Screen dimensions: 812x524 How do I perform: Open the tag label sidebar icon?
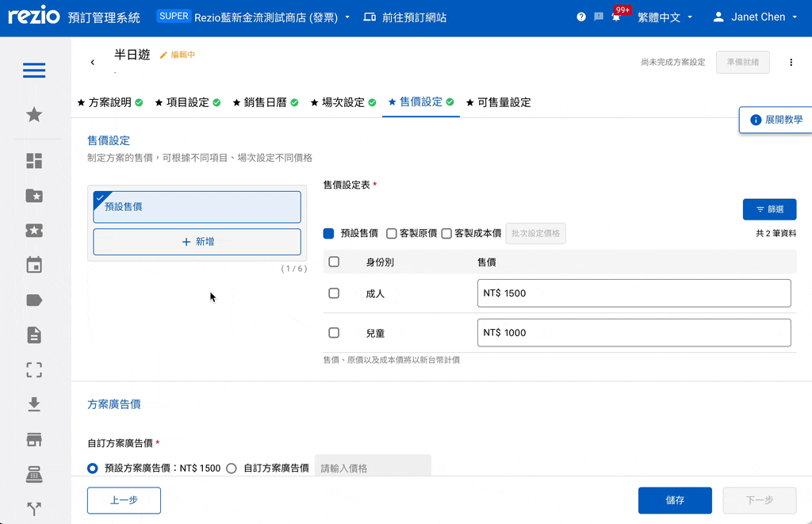pos(34,300)
